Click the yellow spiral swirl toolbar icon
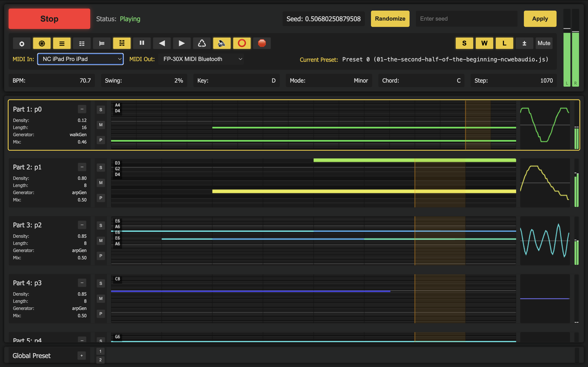 tap(42, 43)
